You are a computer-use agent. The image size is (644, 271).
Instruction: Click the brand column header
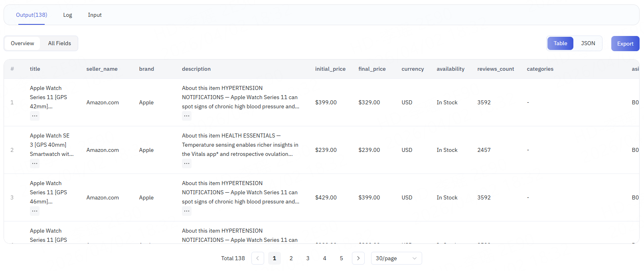click(x=146, y=69)
